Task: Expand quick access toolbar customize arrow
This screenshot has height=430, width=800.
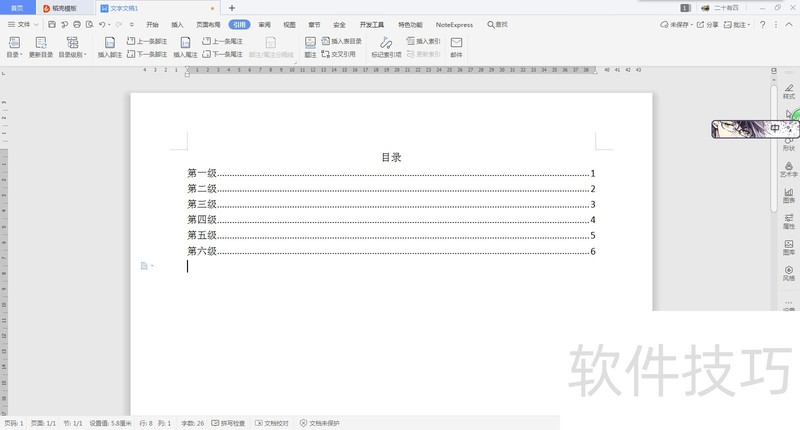Action: 132,24
